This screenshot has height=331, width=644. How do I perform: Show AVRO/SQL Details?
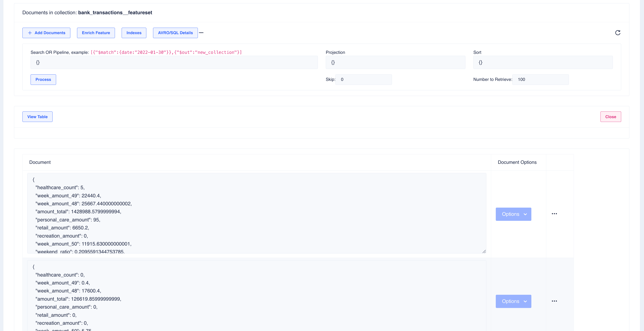(175, 33)
